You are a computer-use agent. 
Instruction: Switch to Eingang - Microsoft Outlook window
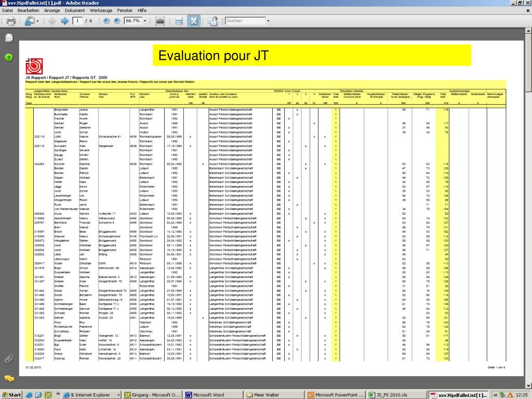tap(153, 395)
